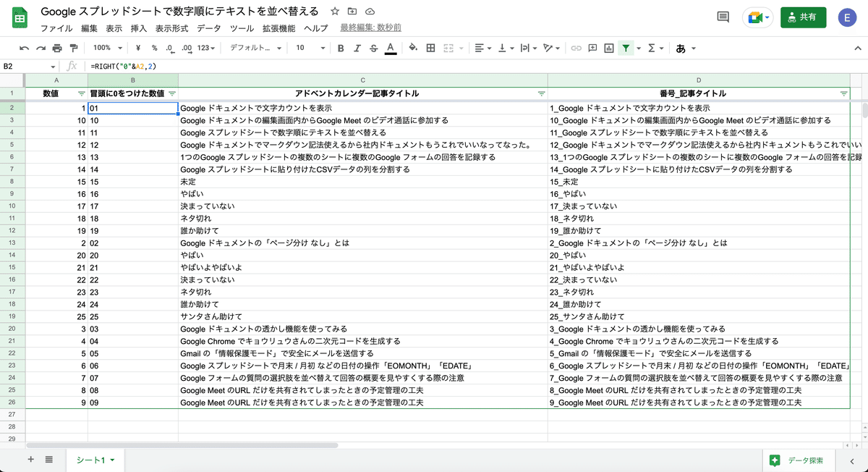The image size is (868, 472).
Task: Show the all sheets list
Action: [48, 460]
